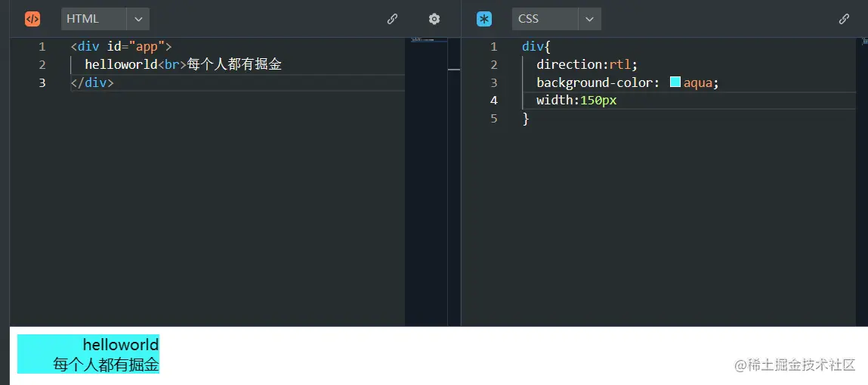This screenshot has height=385, width=868.
Task: Click helloworld text in preview output
Action: (x=121, y=345)
